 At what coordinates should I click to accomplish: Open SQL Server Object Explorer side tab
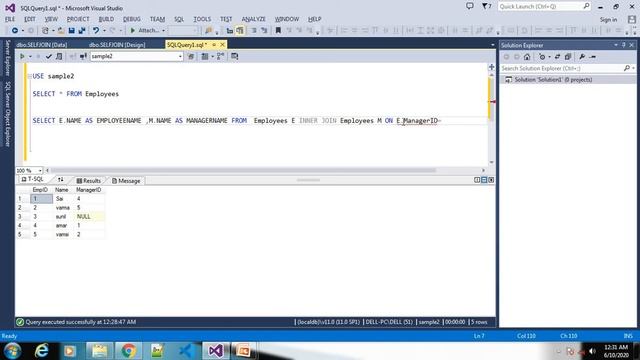click(x=7, y=113)
